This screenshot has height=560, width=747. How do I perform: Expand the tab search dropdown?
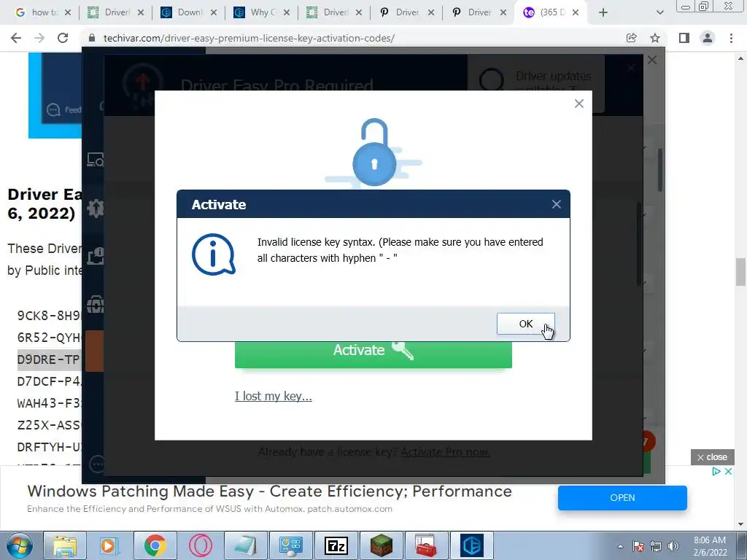click(659, 12)
